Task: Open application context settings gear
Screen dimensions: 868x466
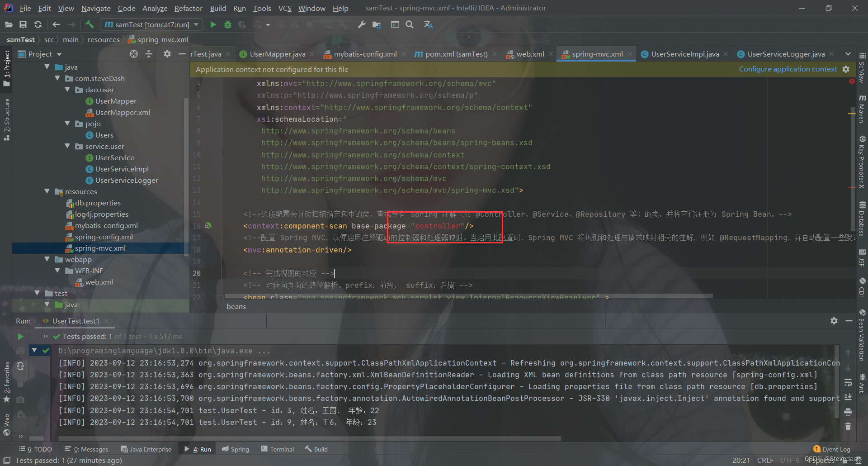Action: 846,69
